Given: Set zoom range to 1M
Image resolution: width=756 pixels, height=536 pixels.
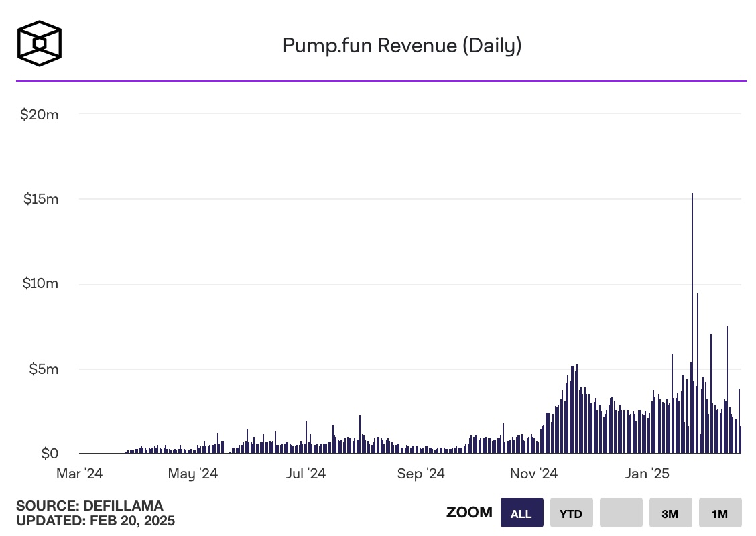Looking at the screenshot, I should coord(720,513).
